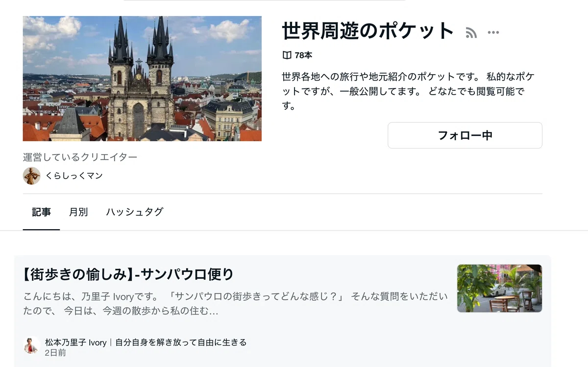Open the three-dots more options menu
Screen dimensions: 588x367
pos(493,33)
